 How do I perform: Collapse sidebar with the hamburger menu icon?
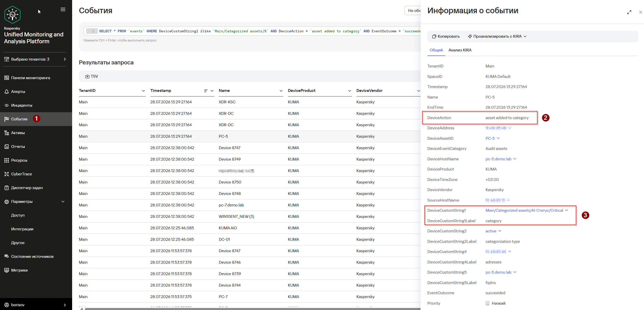(63, 9)
